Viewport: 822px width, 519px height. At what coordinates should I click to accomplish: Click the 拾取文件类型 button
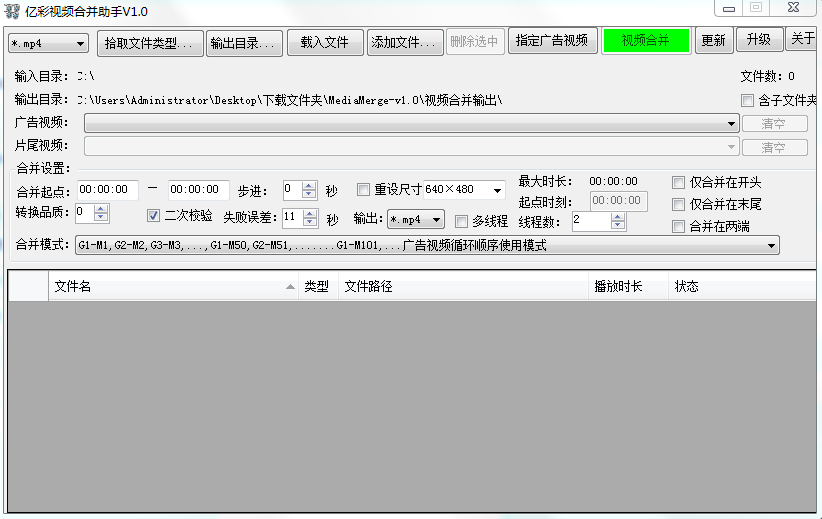tap(148, 43)
